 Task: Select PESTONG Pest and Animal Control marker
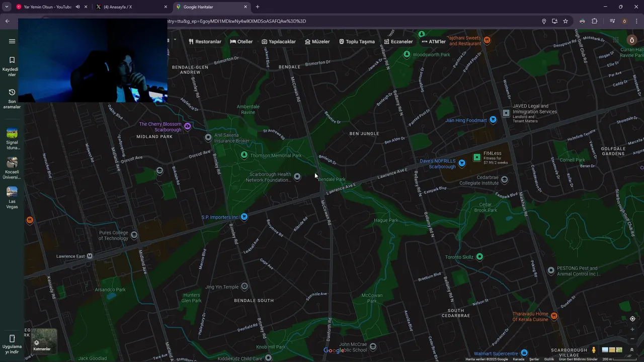(551, 270)
